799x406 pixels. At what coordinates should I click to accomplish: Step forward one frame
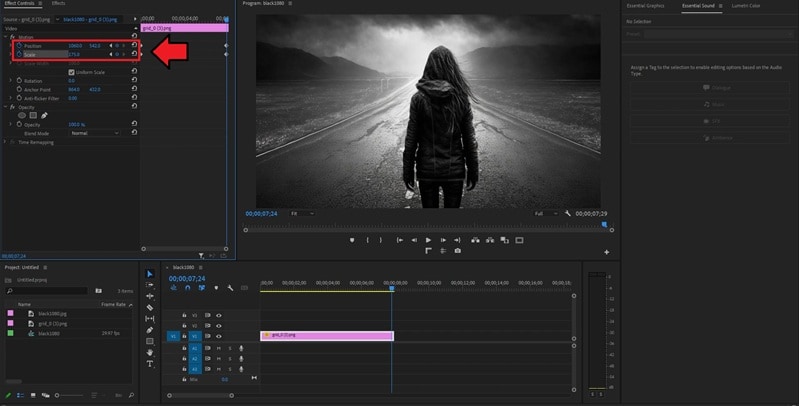coord(443,240)
